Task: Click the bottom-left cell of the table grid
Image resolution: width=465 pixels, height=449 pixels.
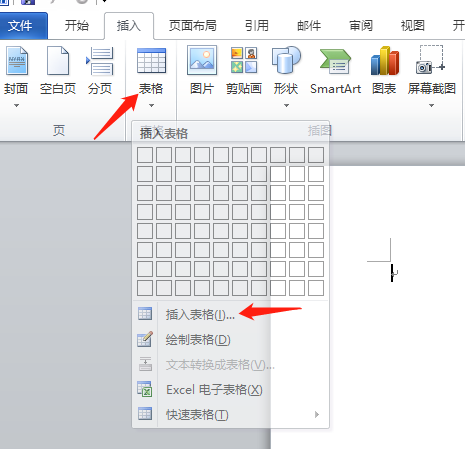Action: (x=145, y=288)
